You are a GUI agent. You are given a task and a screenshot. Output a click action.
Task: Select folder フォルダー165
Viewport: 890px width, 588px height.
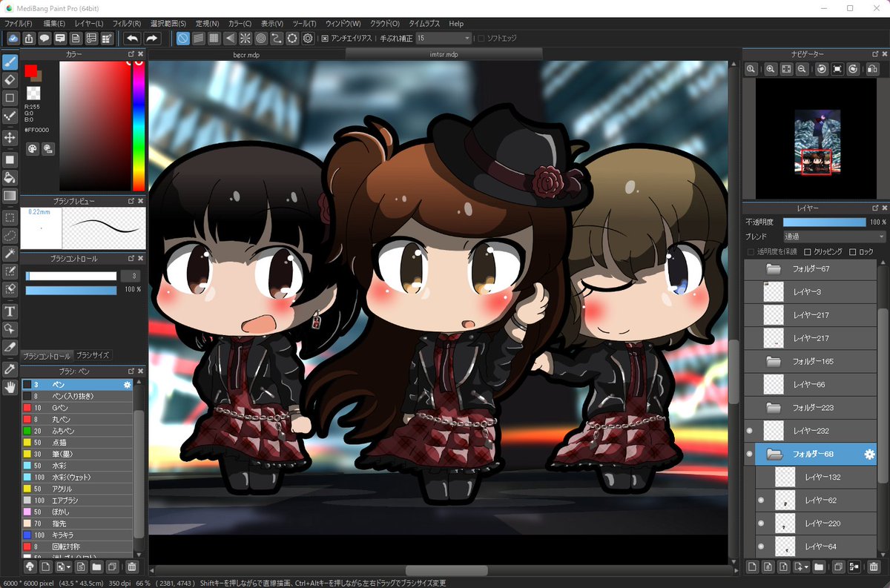[810, 361]
